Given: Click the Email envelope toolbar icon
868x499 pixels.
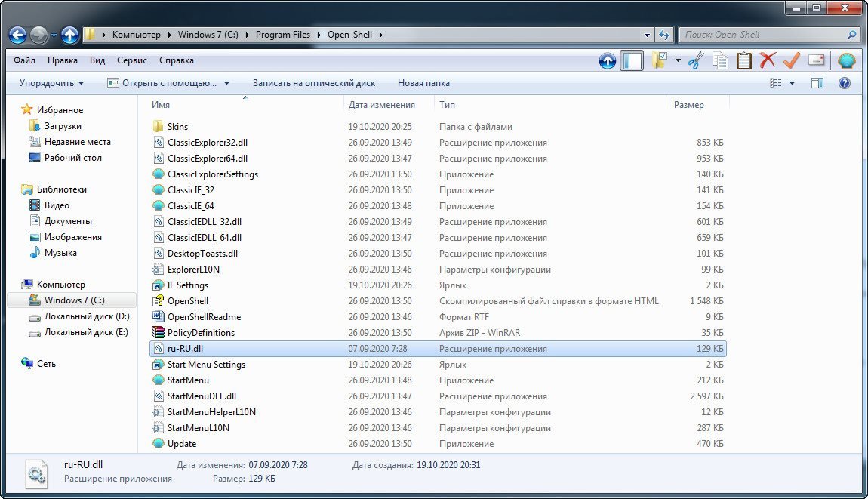Looking at the screenshot, I should [817, 60].
